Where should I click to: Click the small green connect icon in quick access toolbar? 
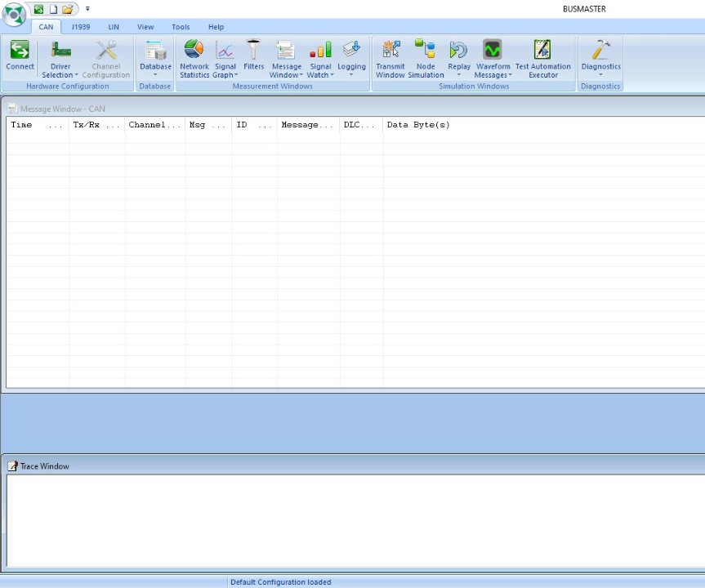click(38, 9)
